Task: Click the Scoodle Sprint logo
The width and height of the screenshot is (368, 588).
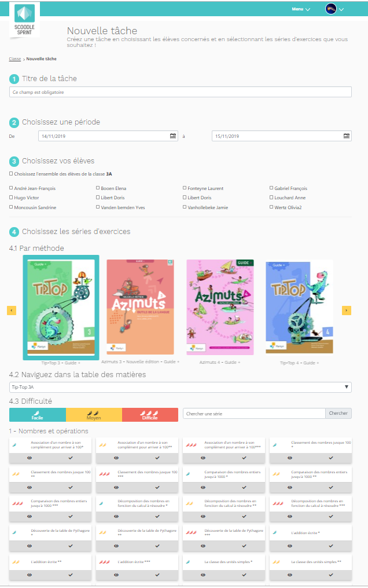Action: [24, 20]
